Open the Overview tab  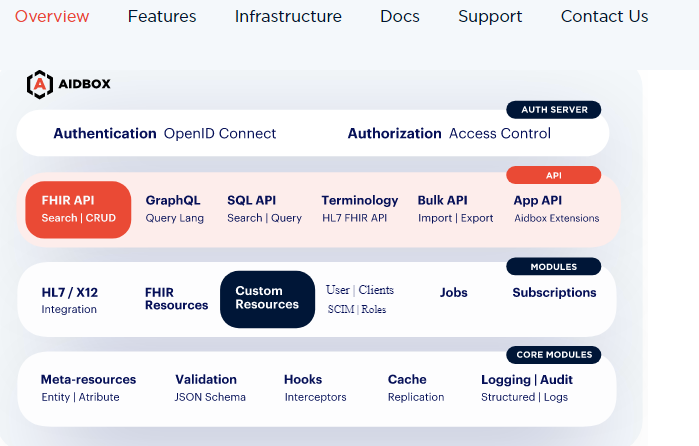[52, 16]
